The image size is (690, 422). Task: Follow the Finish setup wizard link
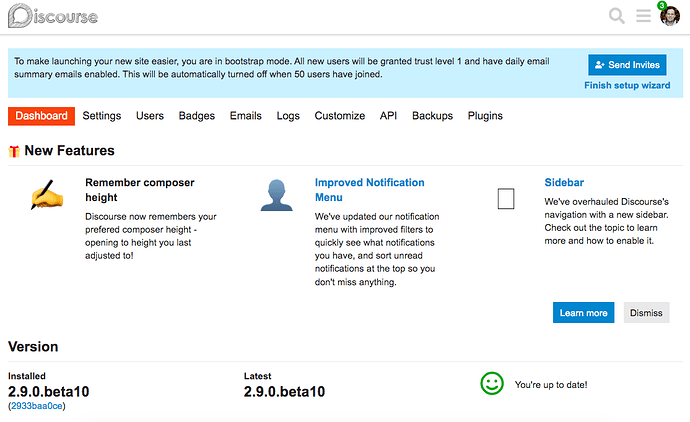pos(627,85)
